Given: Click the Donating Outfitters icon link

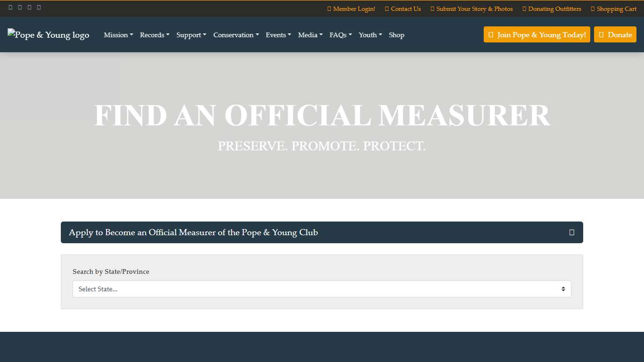Looking at the screenshot, I should (x=552, y=8).
